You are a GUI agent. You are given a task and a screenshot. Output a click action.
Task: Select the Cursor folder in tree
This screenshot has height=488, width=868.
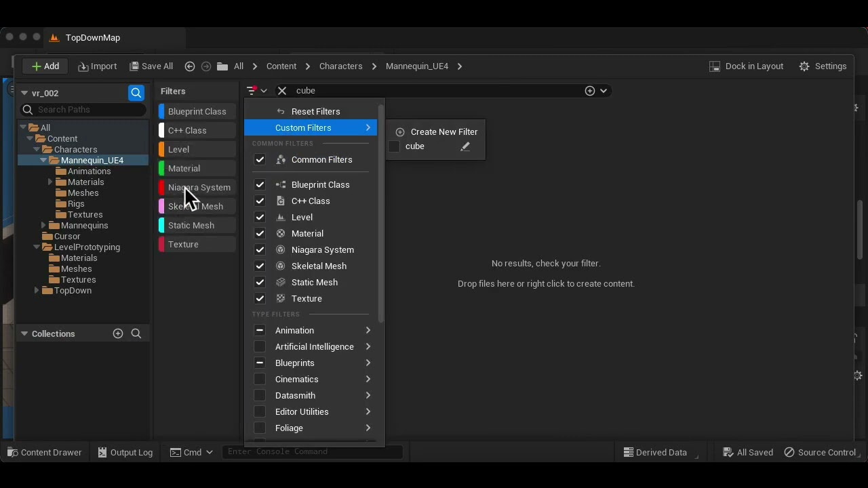67,236
